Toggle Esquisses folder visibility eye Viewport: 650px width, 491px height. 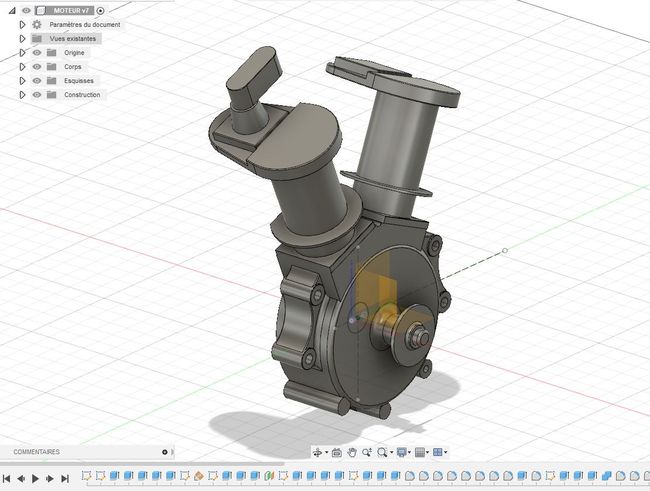tap(37, 81)
